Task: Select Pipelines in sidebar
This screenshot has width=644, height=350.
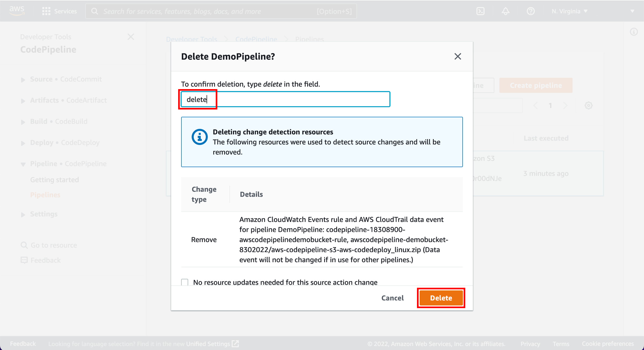Action: pyautogui.click(x=45, y=195)
